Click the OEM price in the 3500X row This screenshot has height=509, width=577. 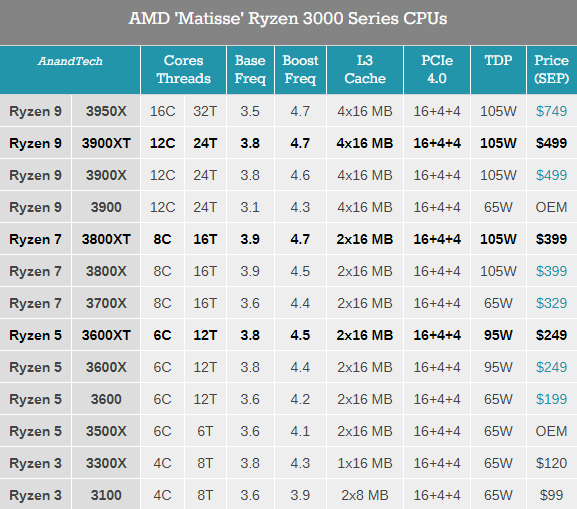pyautogui.click(x=551, y=431)
